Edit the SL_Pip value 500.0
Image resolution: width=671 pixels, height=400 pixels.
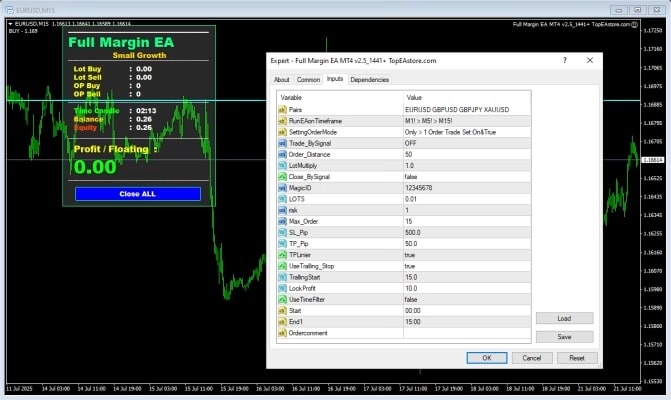pos(467,232)
